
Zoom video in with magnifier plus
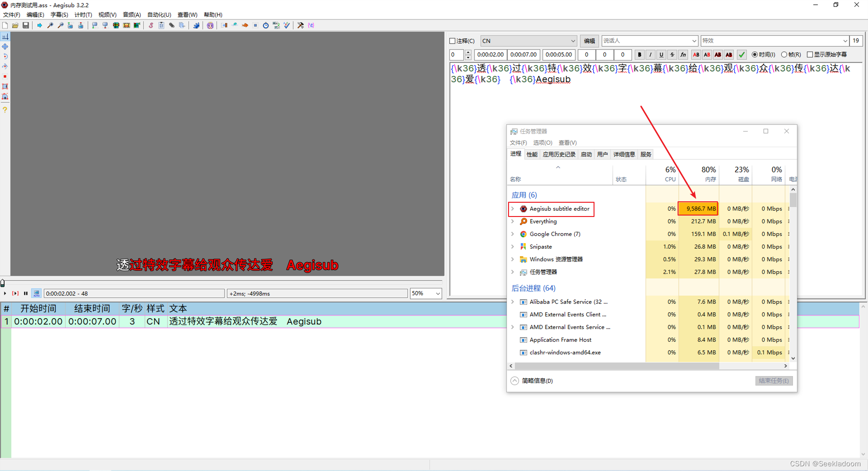tap(50, 25)
